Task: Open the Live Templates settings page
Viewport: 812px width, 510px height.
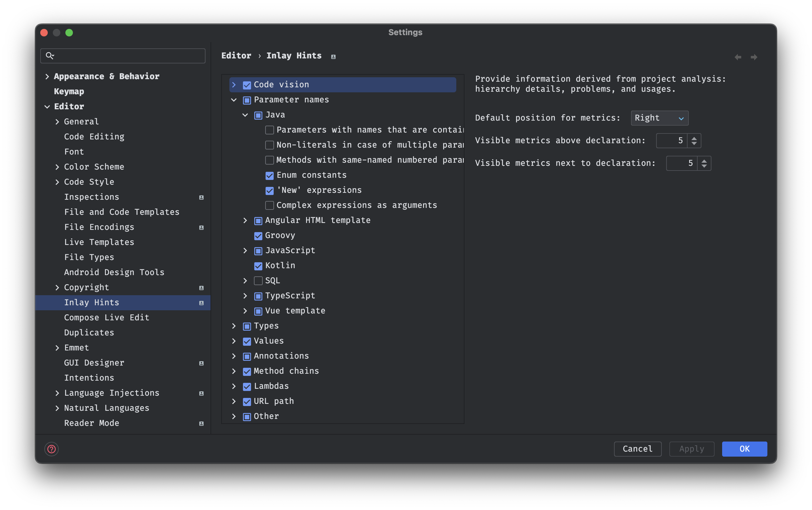Action: click(x=99, y=242)
